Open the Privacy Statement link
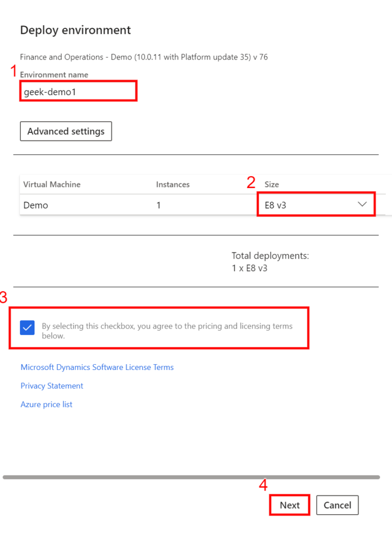 click(52, 386)
